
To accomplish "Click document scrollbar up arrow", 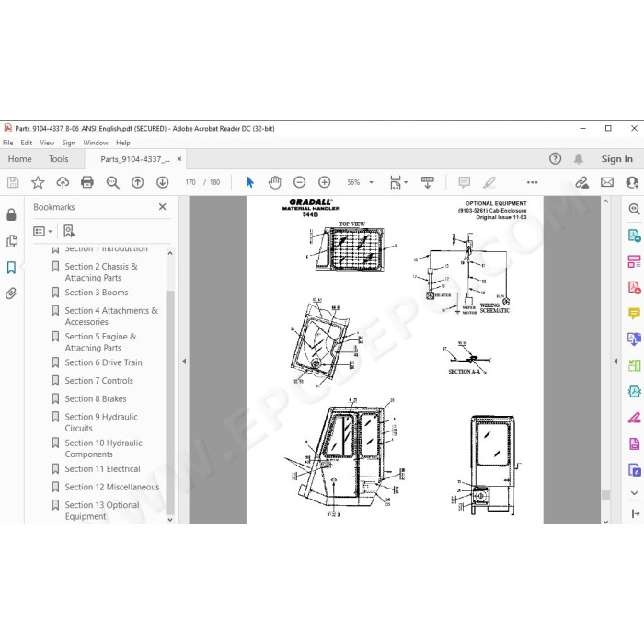I will 605,201.
